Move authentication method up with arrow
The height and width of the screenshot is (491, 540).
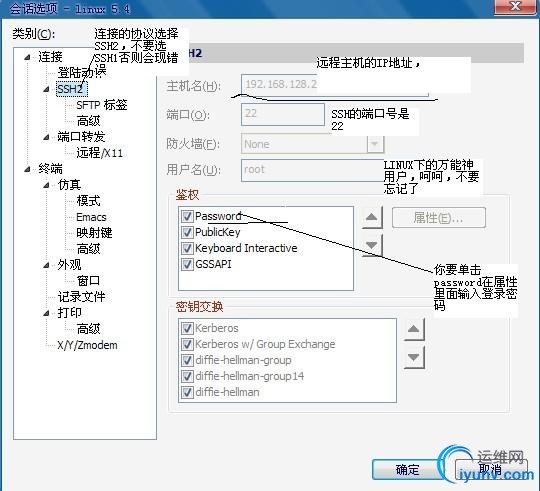tap(372, 217)
